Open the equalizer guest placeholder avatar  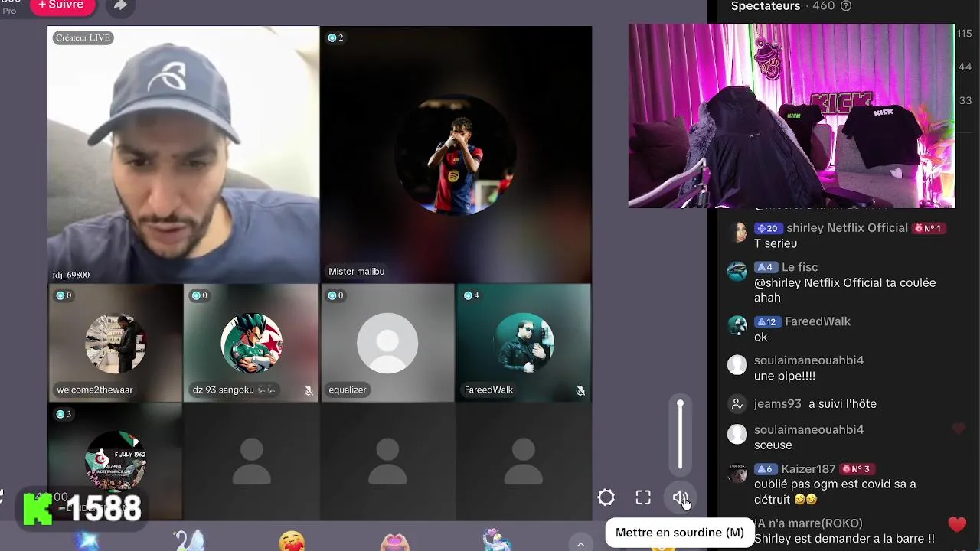[387, 344]
